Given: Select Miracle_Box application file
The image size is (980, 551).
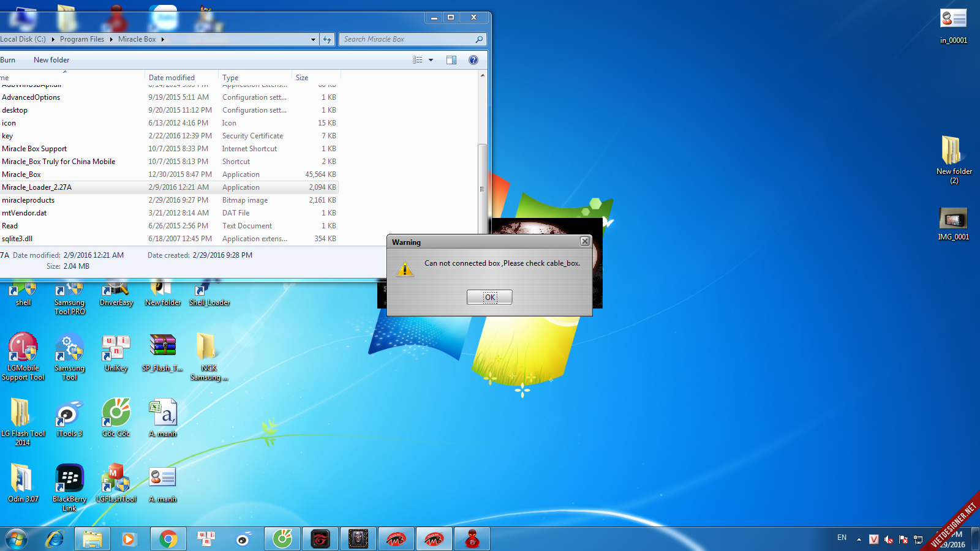Looking at the screenshot, I should (x=168, y=174).
